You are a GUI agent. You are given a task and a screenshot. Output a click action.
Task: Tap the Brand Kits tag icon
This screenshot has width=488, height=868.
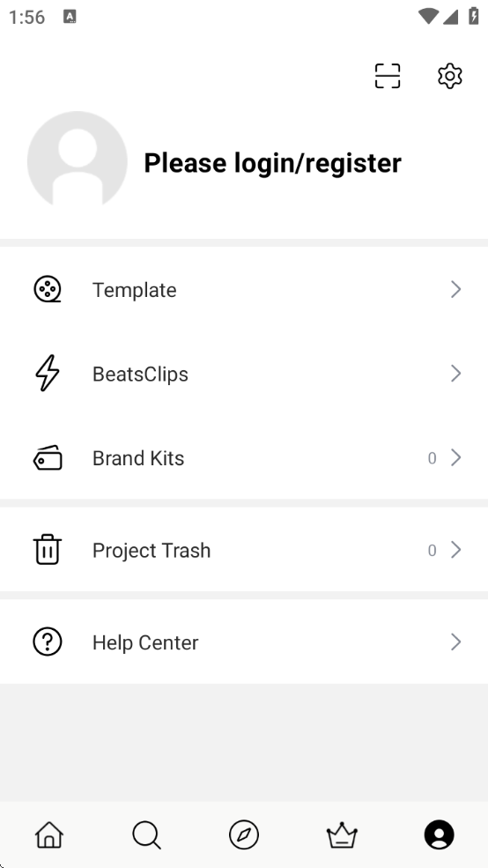coord(48,458)
